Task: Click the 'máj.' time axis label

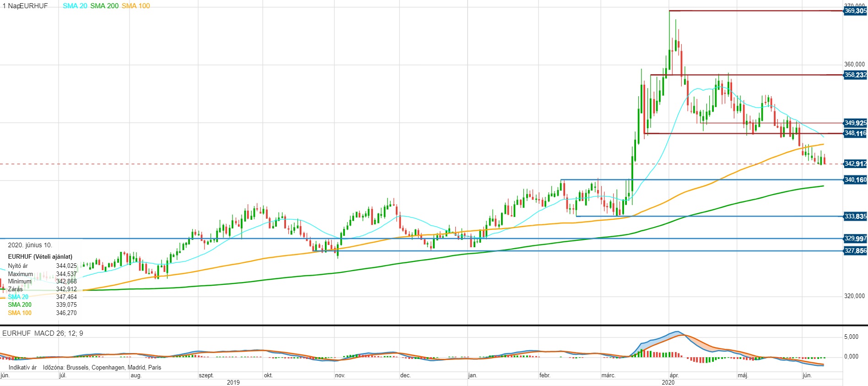Action: (x=743, y=375)
